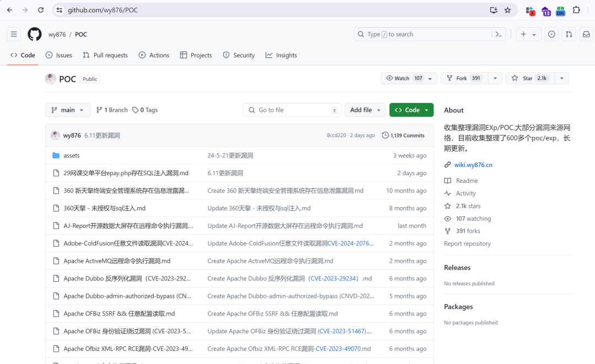Viewport: 595px width, 364px height.
Task: View 2.1k stars link
Action: (x=468, y=206)
